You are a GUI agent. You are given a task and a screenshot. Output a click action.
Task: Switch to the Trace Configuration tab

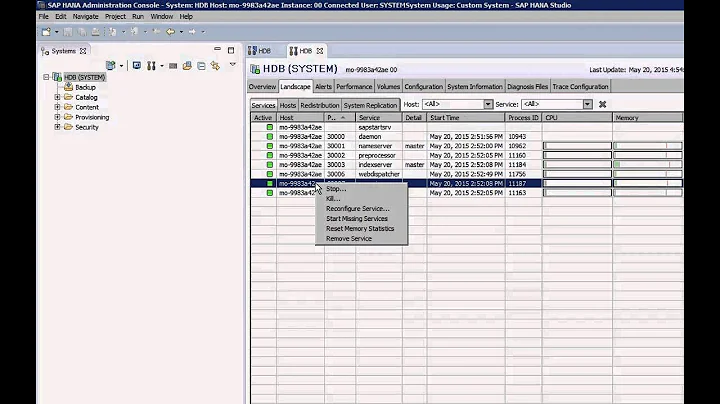[580, 87]
